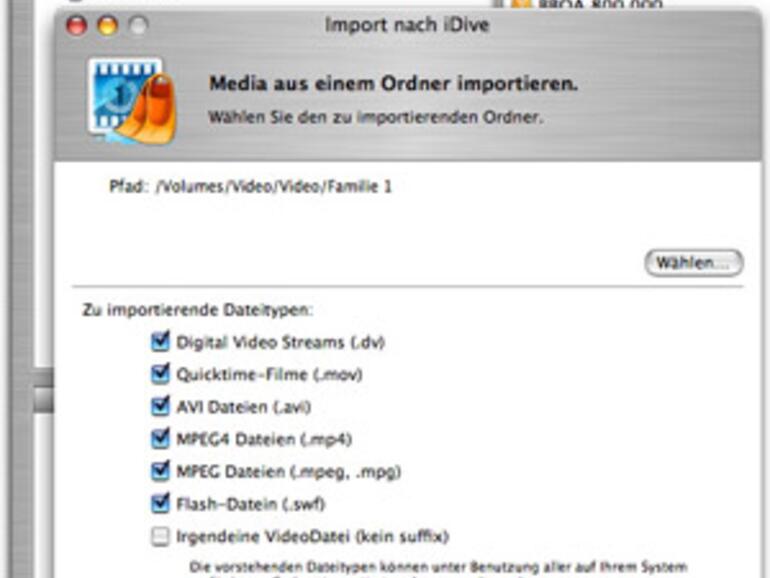
Task: Click the Zu importierende Dateitypen label
Action: pyautogui.click(x=197, y=310)
